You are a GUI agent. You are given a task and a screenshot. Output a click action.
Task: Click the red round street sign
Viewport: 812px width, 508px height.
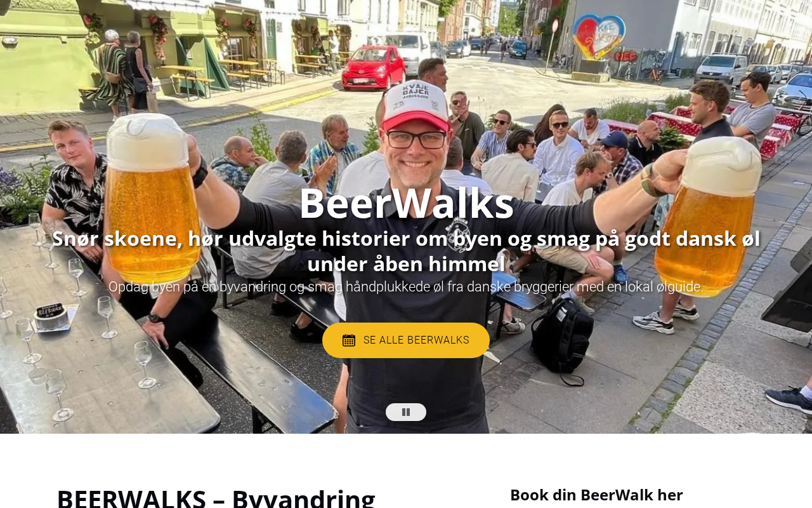click(555, 26)
